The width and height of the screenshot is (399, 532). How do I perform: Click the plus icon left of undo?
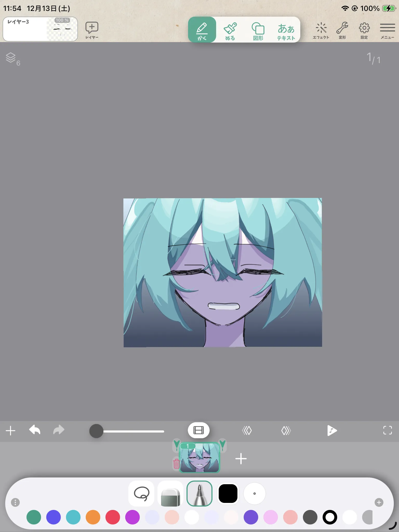[11, 430]
